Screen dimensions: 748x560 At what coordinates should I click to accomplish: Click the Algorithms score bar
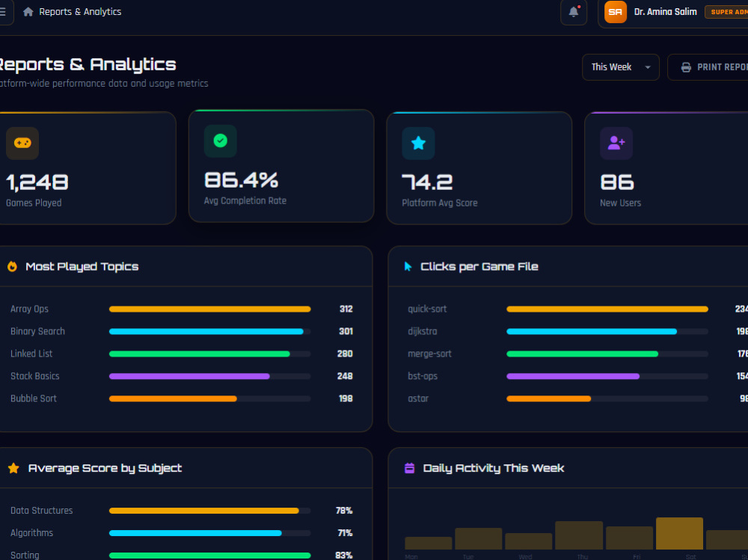point(210,533)
